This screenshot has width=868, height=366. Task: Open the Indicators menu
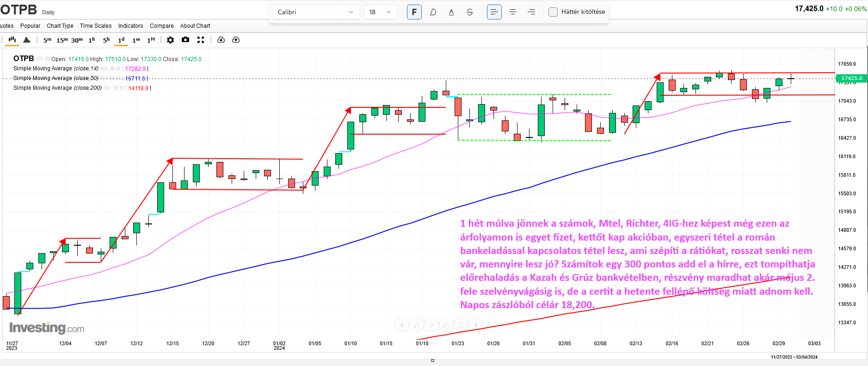point(130,26)
